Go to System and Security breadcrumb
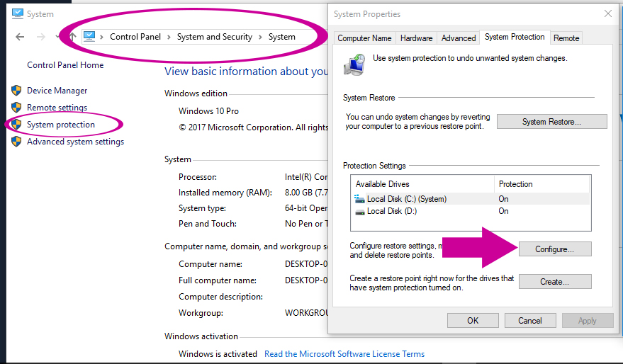Image resolution: width=623 pixels, height=364 pixels. (x=215, y=37)
